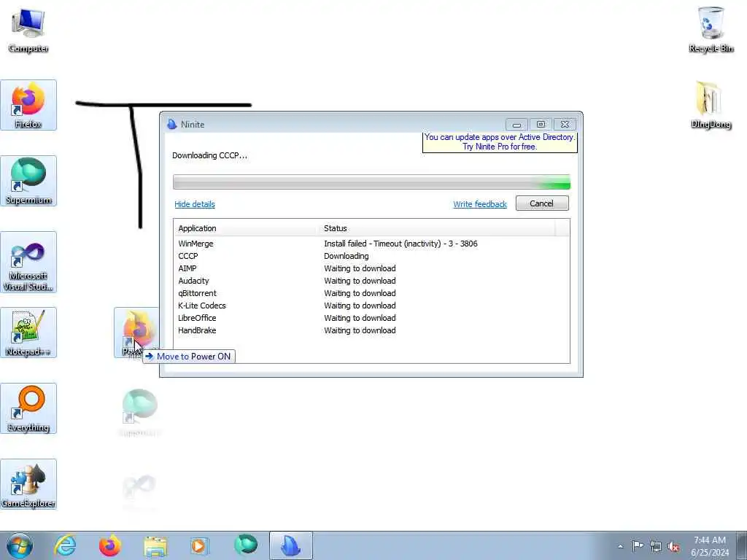Open Action Center flag icon
Viewport: 747px width, 560px height.
pos(638,546)
